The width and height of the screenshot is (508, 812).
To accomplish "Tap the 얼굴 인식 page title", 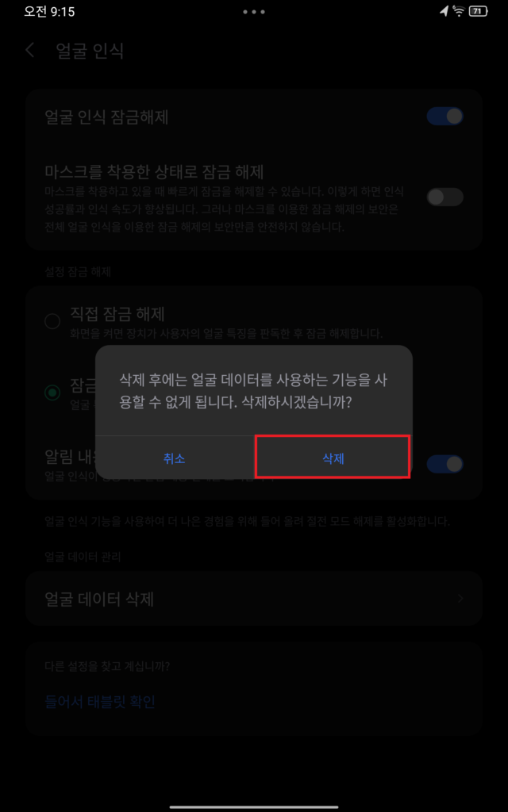I will [90, 51].
